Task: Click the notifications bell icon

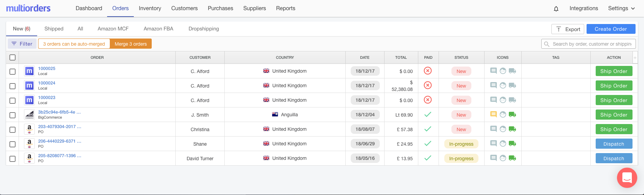Action: point(556,9)
